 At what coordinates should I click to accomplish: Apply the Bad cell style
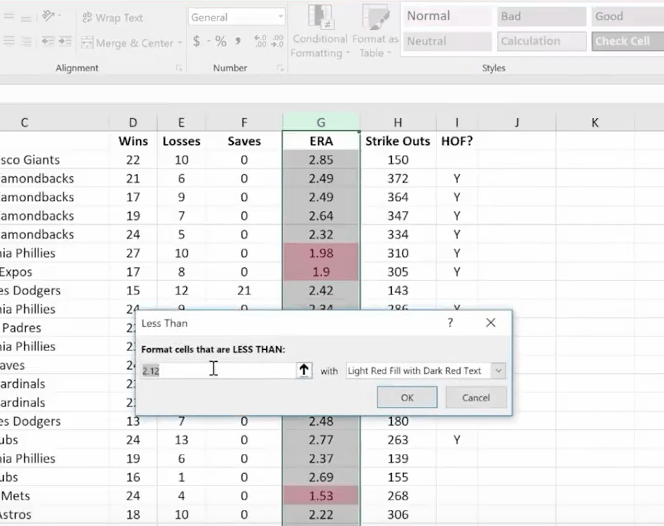coord(541,17)
